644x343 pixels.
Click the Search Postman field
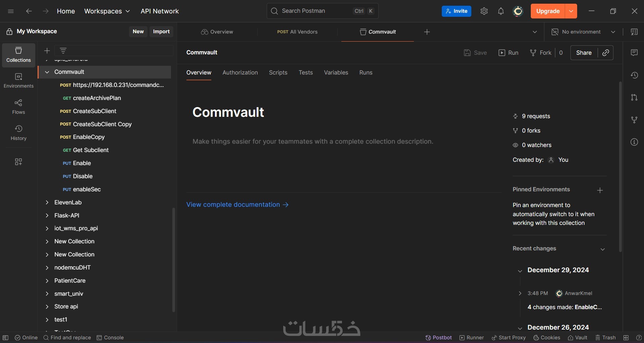click(323, 11)
